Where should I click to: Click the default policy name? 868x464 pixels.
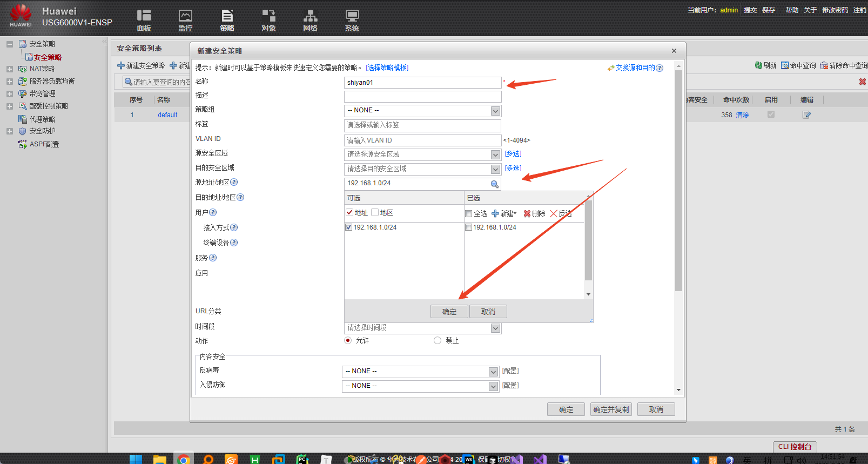167,115
